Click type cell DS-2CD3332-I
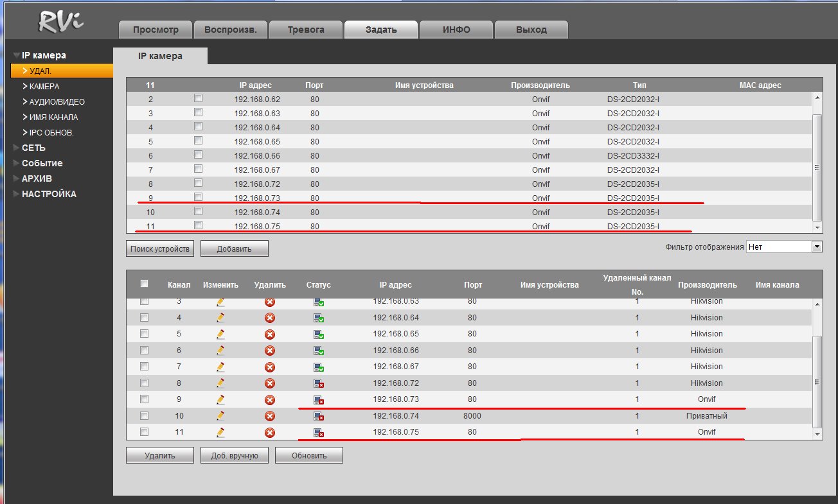 pos(633,155)
